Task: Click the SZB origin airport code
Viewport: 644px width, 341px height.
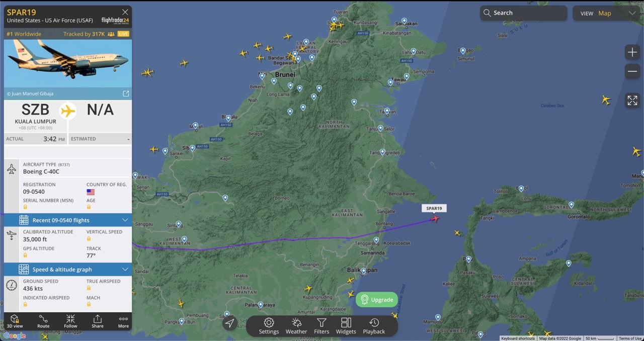Action: (x=35, y=109)
